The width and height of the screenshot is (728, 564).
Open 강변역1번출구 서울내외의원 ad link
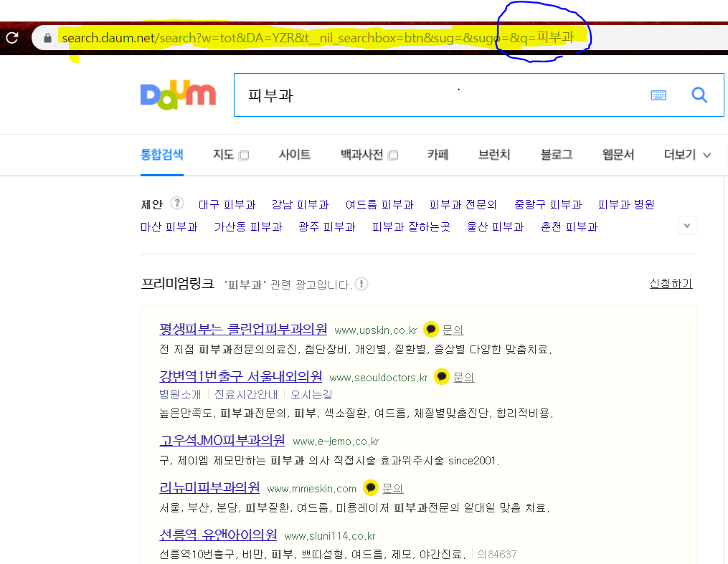pos(240,376)
